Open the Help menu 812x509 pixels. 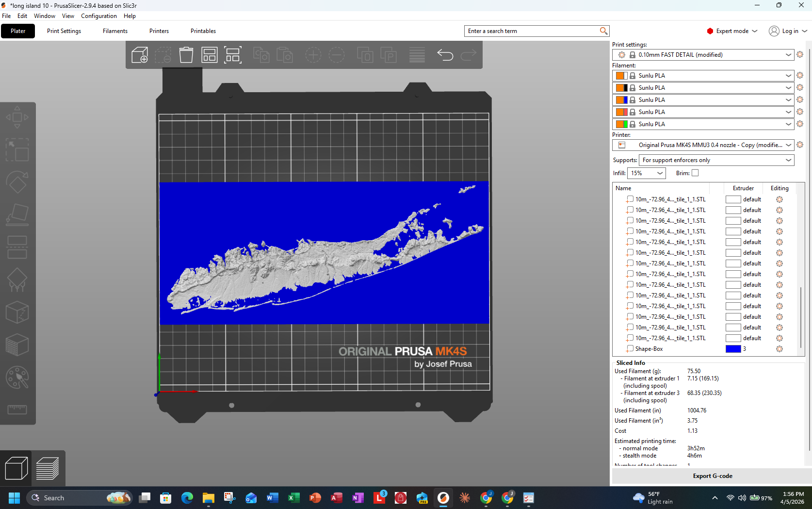[130, 16]
